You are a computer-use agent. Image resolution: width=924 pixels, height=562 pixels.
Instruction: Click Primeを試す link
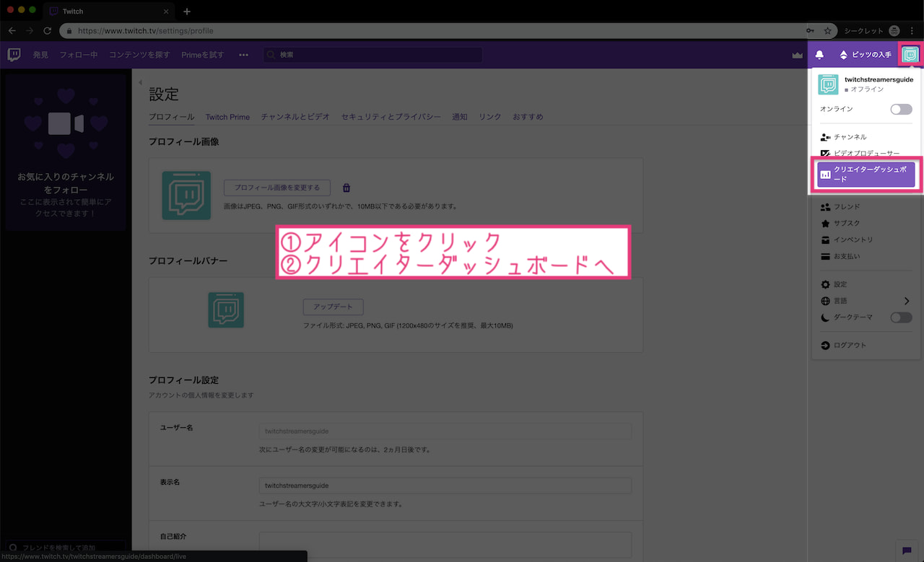[x=203, y=55]
